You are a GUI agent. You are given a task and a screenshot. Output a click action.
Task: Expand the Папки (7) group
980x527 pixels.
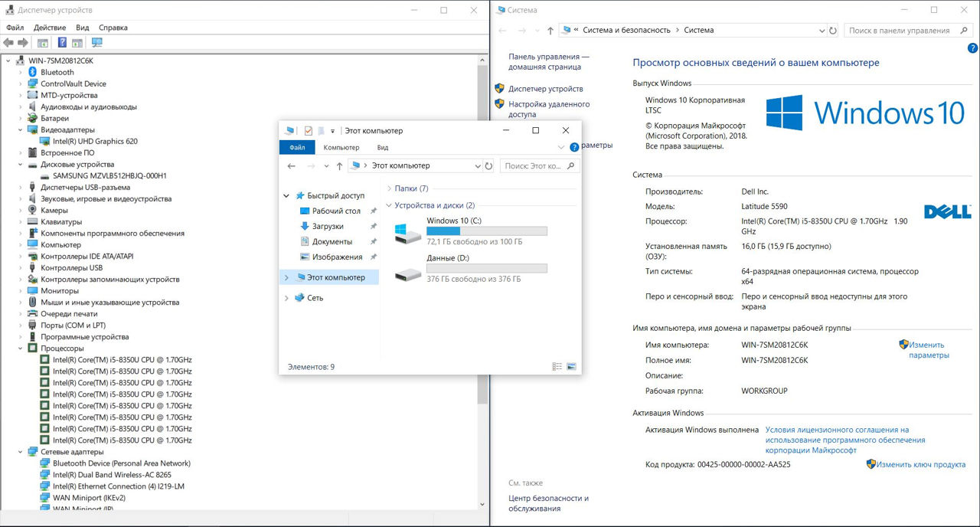pyautogui.click(x=389, y=188)
